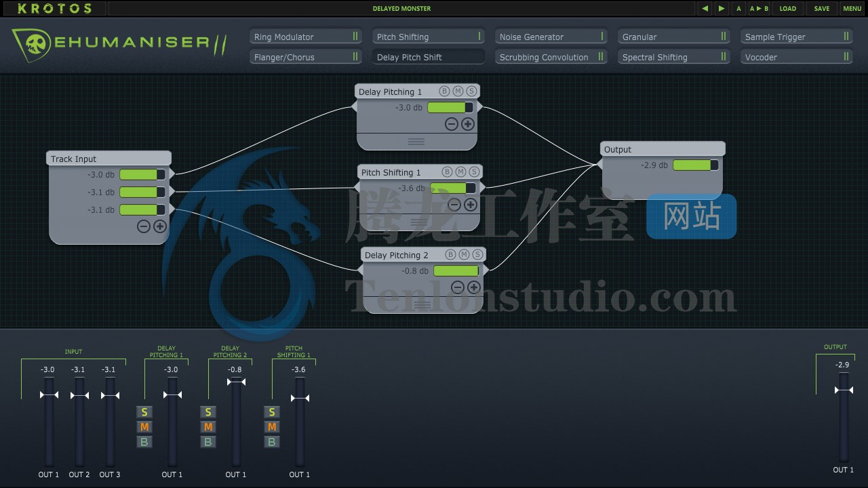Mute Delay Pitching 2 node (M icon)
868x488 pixels.
coord(464,254)
